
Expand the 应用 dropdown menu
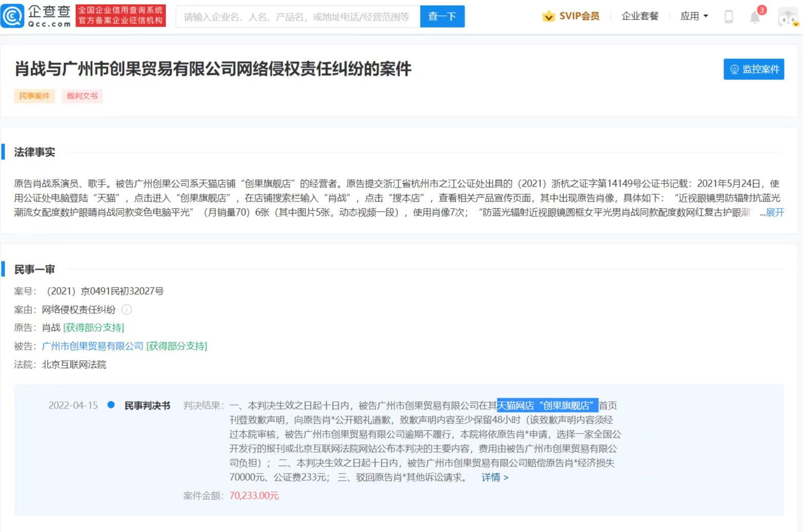(x=694, y=16)
